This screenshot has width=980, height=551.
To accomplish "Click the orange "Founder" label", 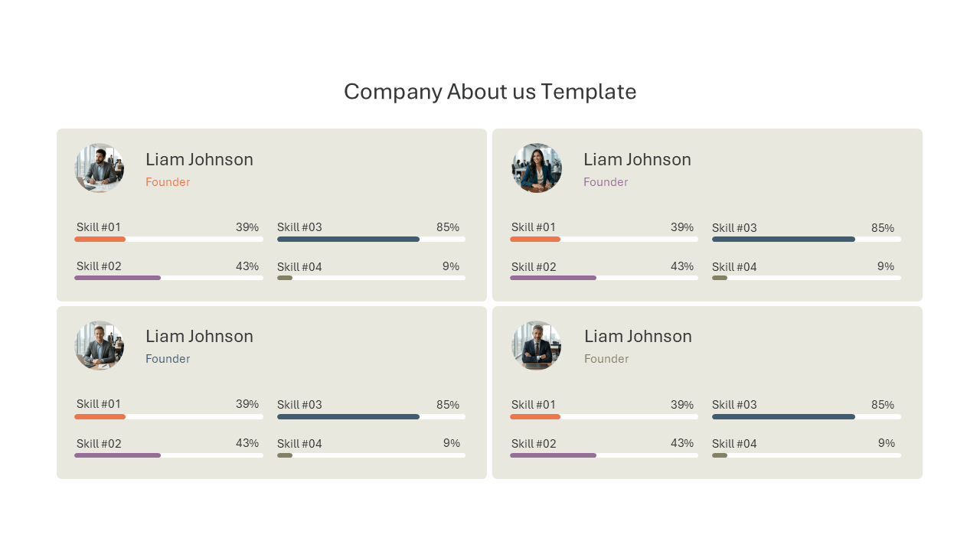I will click(x=168, y=182).
